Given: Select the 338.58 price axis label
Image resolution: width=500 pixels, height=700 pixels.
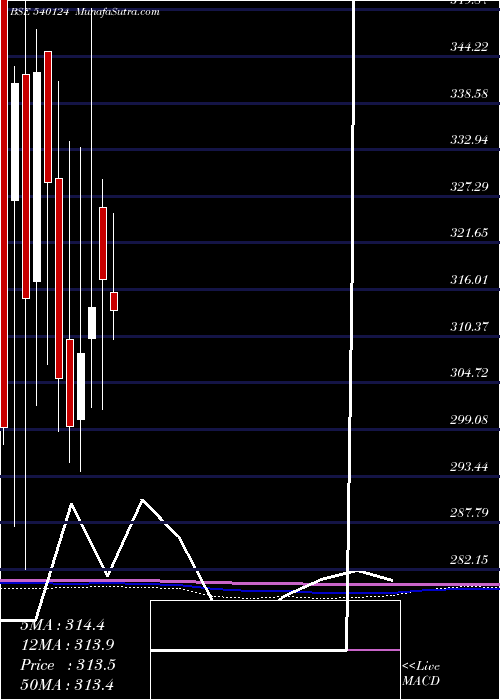Looking at the screenshot, I should click(x=469, y=93).
